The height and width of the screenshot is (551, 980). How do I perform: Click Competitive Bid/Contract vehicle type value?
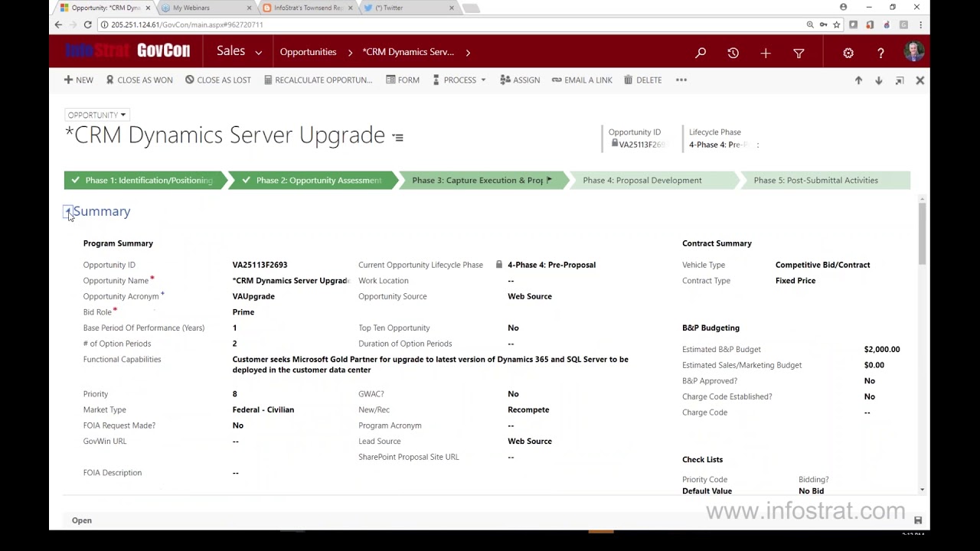[x=823, y=265]
